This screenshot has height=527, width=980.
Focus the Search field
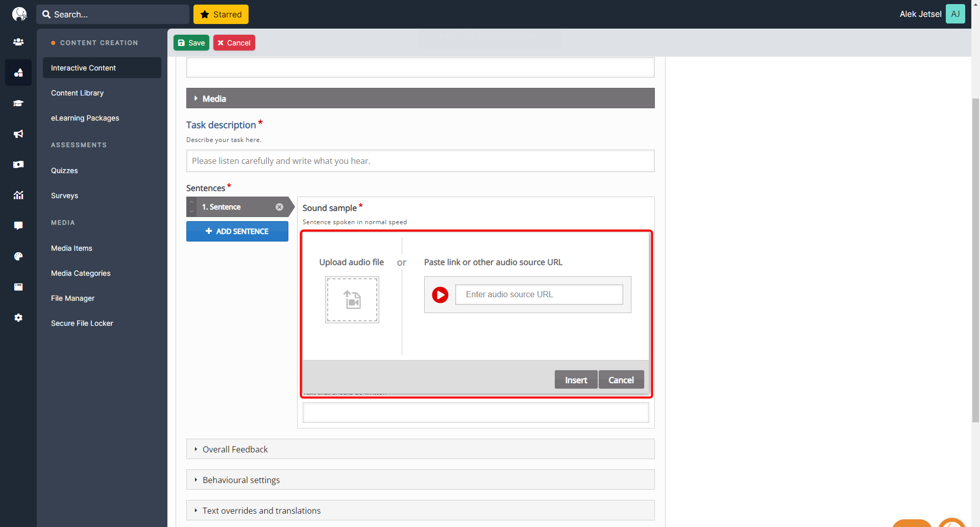(x=113, y=14)
